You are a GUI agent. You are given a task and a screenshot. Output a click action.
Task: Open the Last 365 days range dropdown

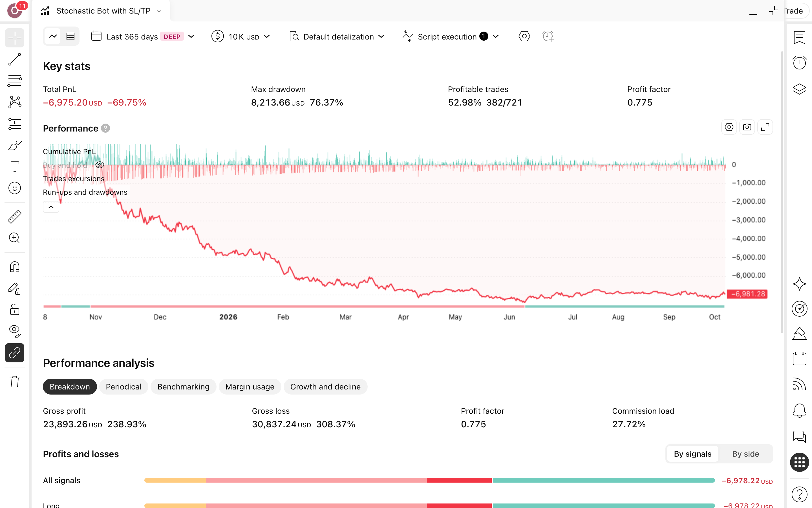tap(143, 37)
